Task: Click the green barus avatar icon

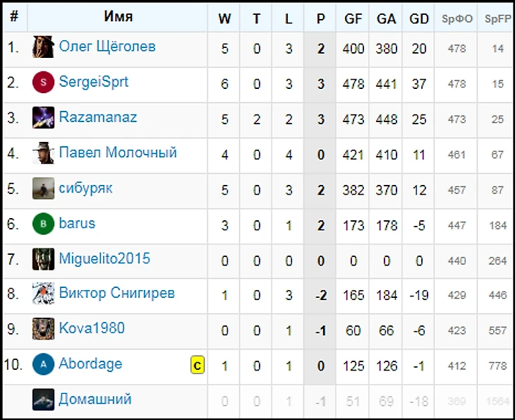Action: pyautogui.click(x=43, y=224)
